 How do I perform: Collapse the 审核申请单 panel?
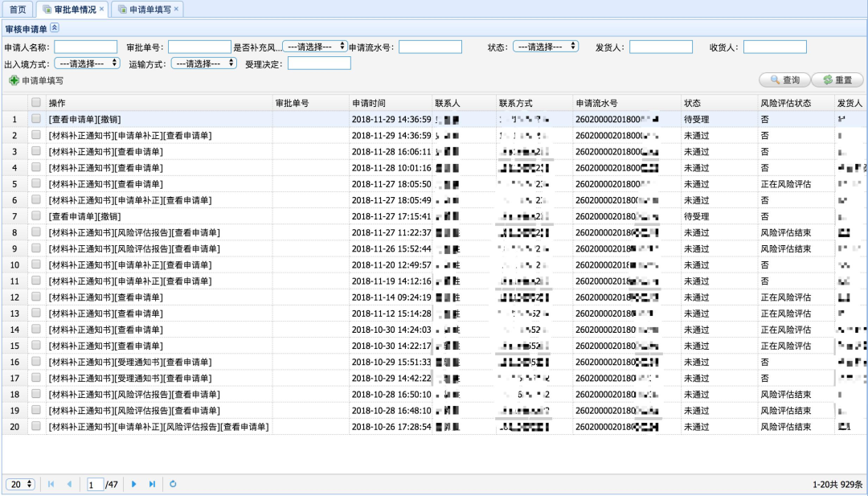pos(55,28)
